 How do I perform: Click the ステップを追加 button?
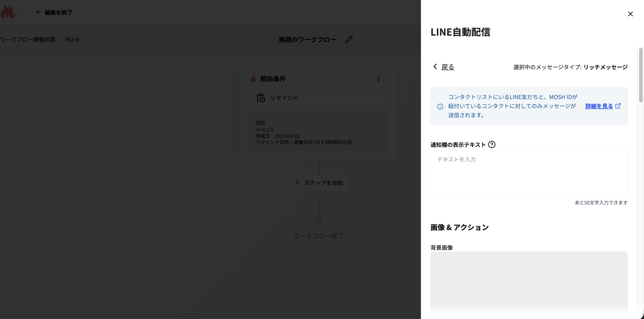click(318, 183)
